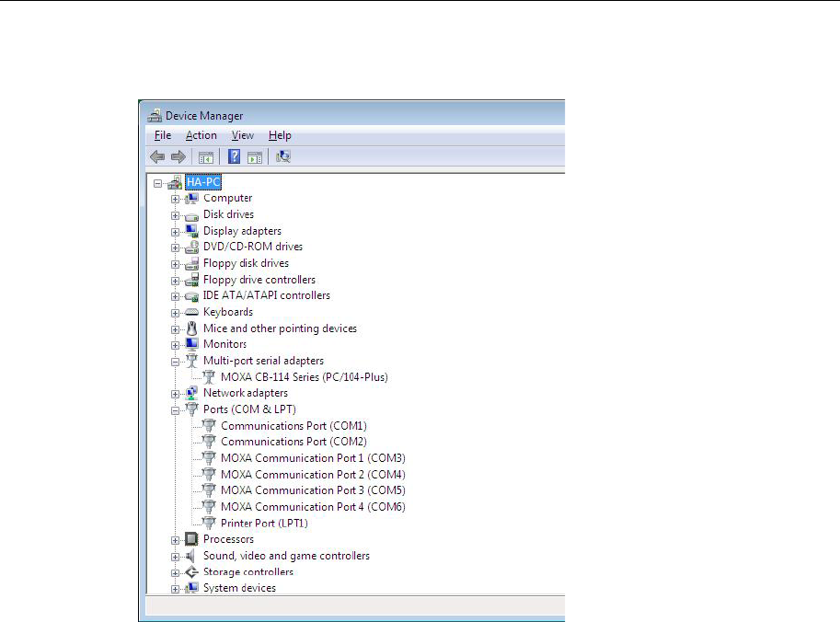The height and width of the screenshot is (622, 840).
Task: Select the Processors label
Action: pyautogui.click(x=228, y=539)
